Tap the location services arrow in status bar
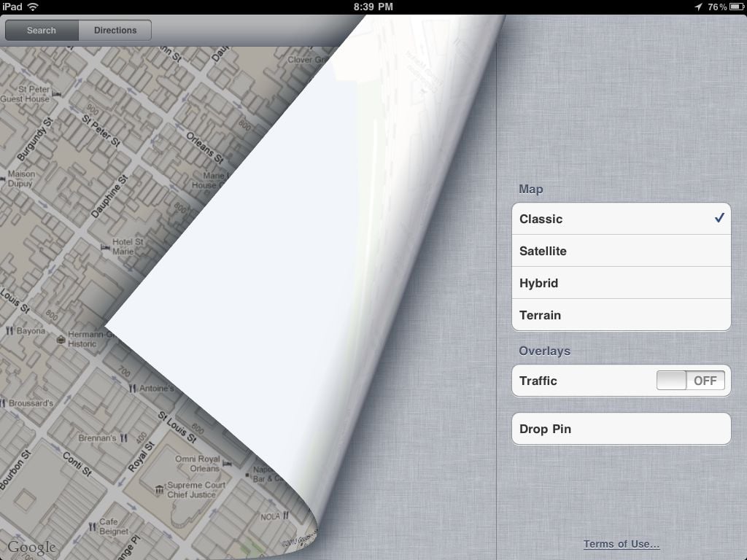The image size is (747, 560). (x=698, y=7)
